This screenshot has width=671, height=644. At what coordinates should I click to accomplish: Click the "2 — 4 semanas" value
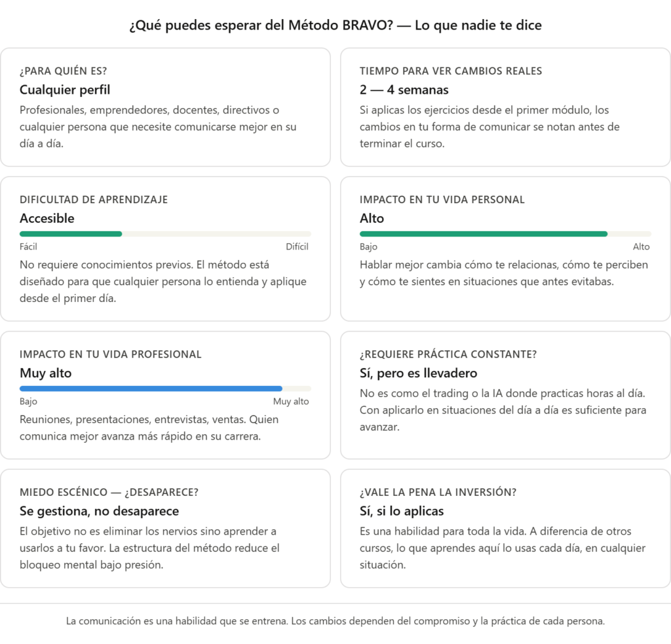click(404, 90)
